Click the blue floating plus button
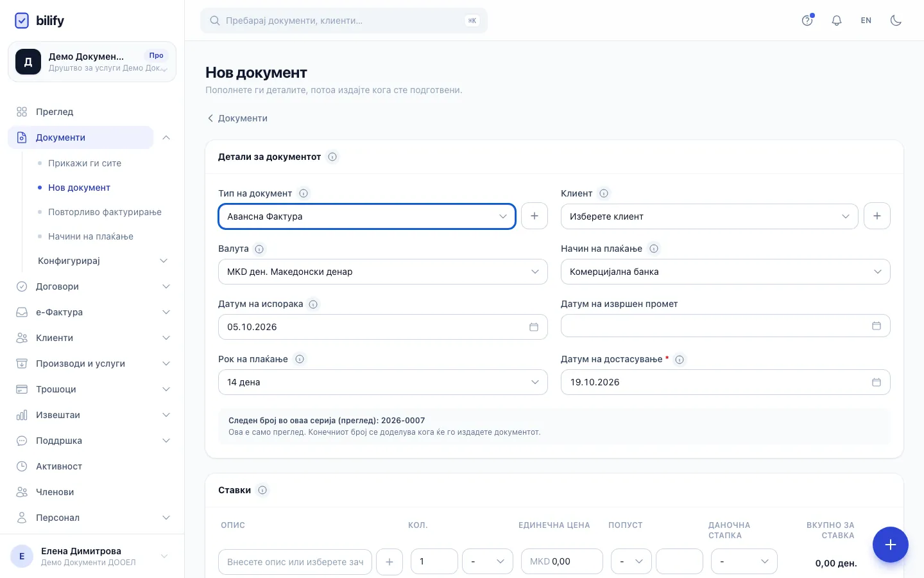924x578 pixels. click(x=890, y=545)
